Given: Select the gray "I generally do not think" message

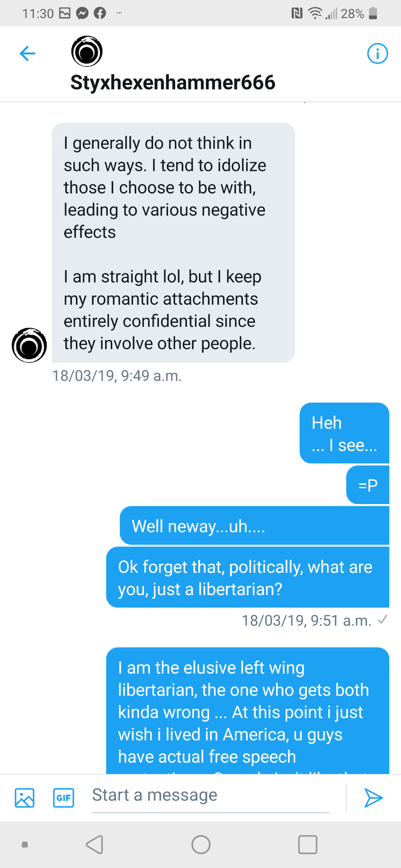Looking at the screenshot, I should (173, 243).
